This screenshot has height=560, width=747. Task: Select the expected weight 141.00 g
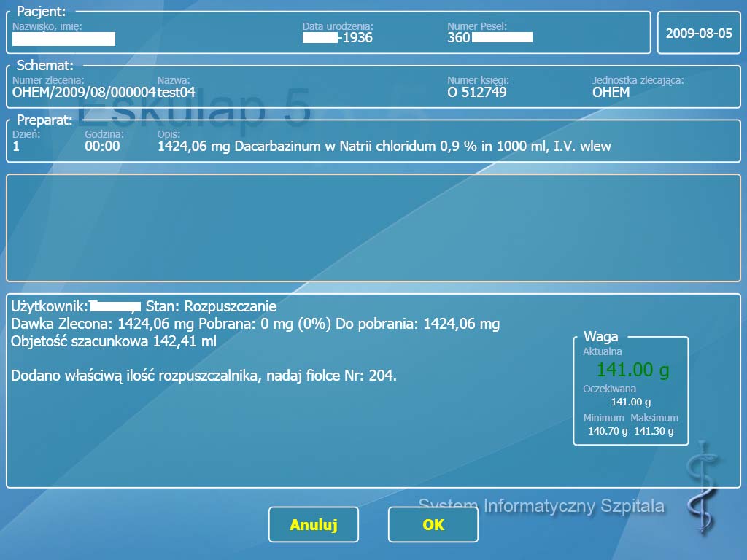point(631,402)
